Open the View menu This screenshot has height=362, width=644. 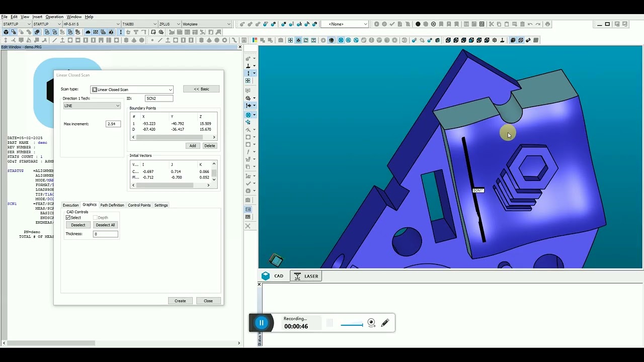[x=25, y=17]
